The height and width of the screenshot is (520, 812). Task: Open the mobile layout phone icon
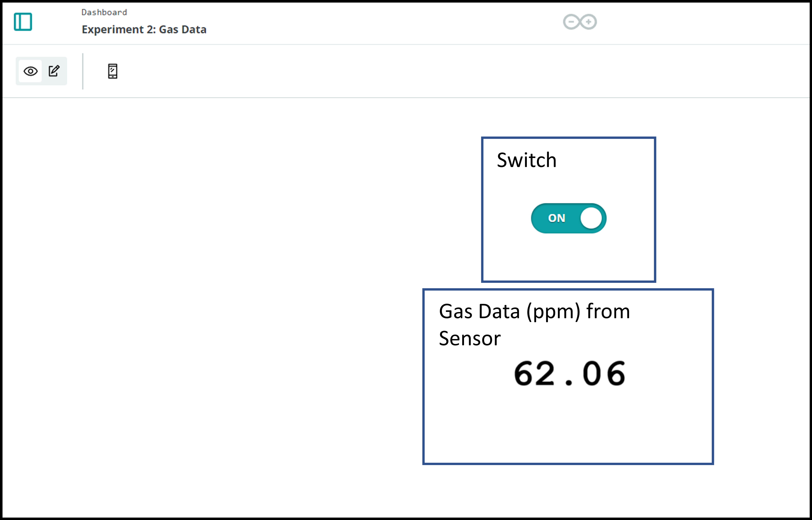click(x=113, y=71)
